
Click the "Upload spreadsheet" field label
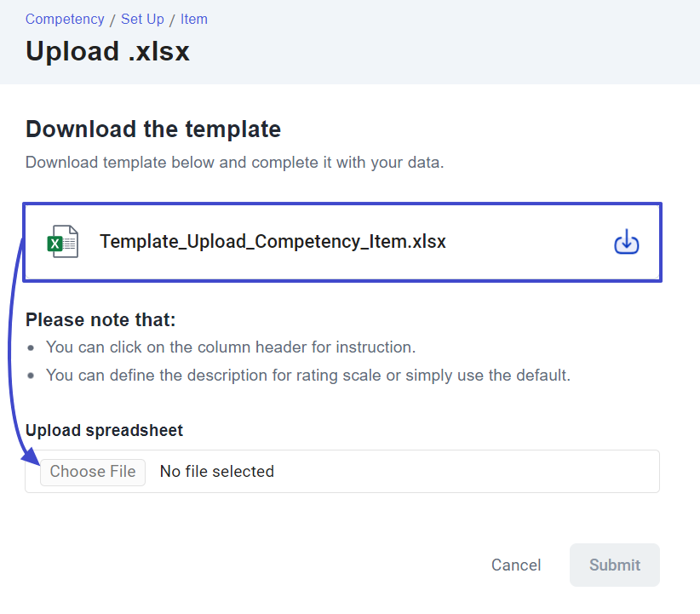click(104, 431)
